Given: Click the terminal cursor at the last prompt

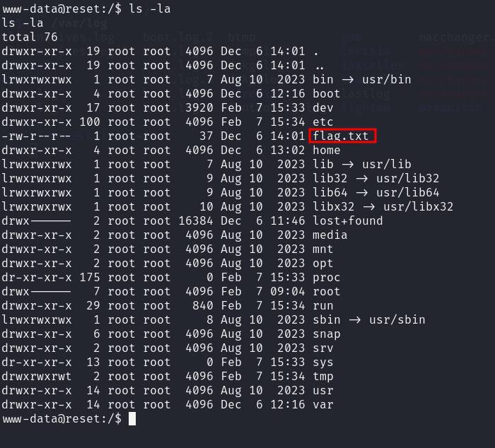Looking at the screenshot, I should point(132,419).
